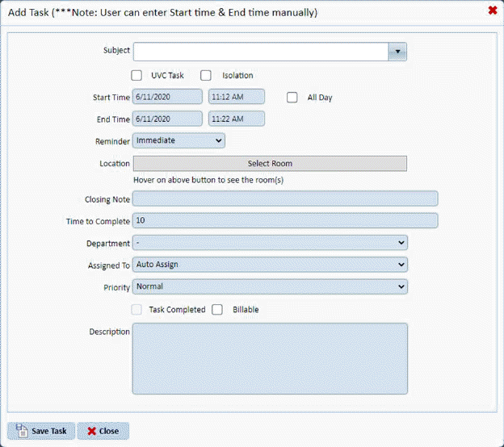The width and height of the screenshot is (504, 447).
Task: Click inside the Subject text field
Action: coord(260,52)
